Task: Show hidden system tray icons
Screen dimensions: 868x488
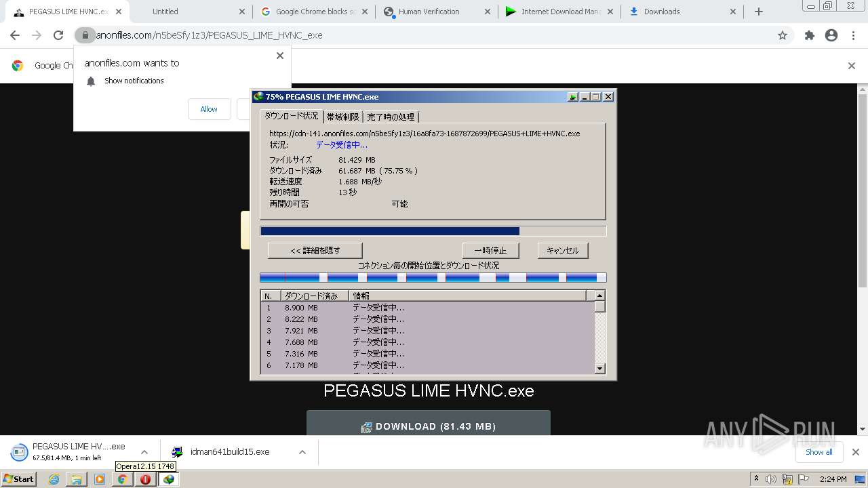Action: point(756,479)
